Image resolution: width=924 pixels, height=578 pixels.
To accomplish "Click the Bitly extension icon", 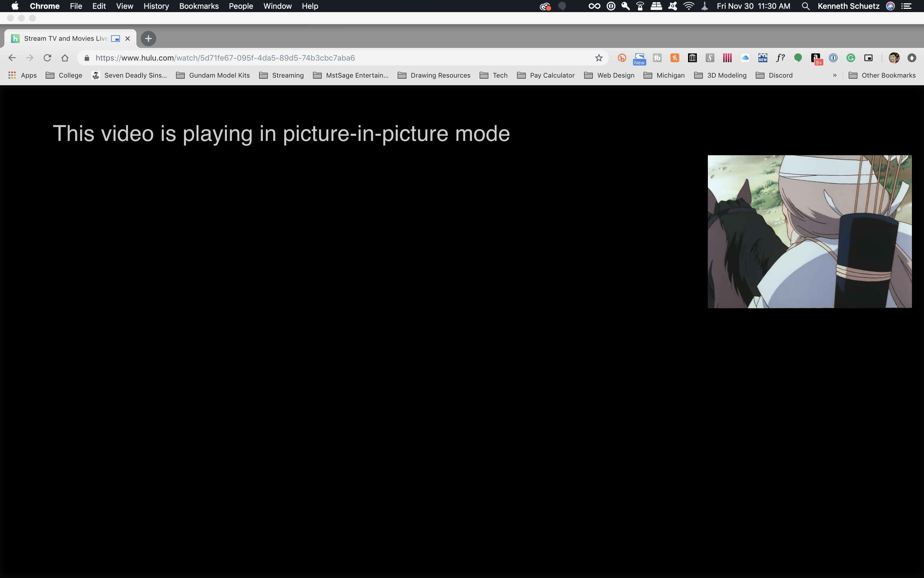I will [622, 58].
